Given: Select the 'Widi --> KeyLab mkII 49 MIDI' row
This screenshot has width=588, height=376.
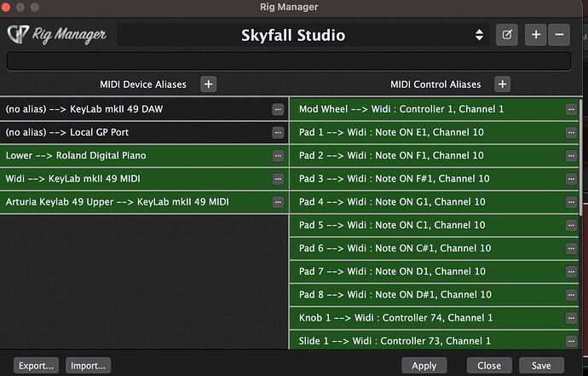Looking at the screenshot, I should [144, 179].
